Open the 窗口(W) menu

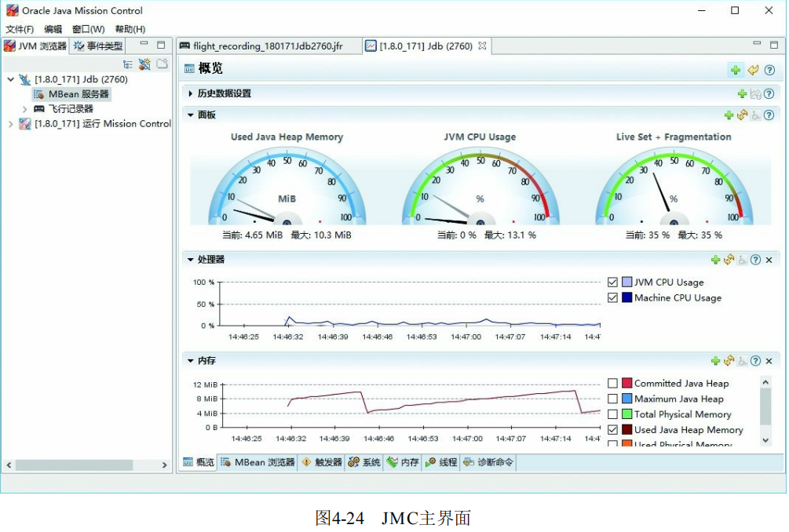click(86, 28)
